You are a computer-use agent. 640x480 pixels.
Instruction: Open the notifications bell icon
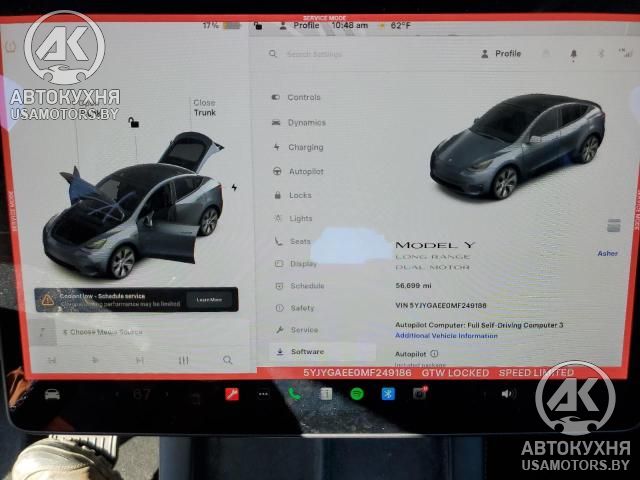pos(574,54)
